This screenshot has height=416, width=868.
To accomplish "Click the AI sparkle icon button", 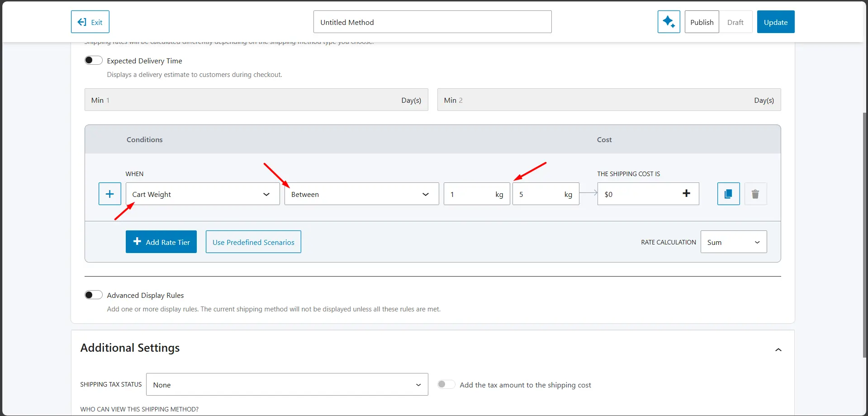I will coord(669,22).
